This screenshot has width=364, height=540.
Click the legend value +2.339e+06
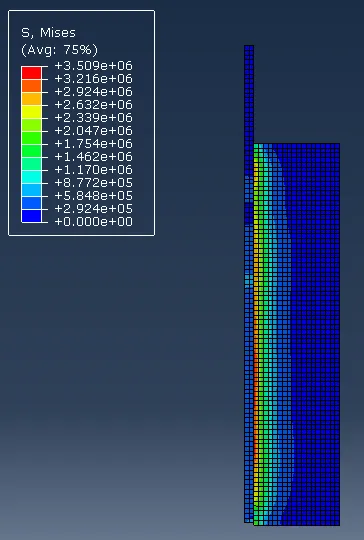pyautogui.click(x=93, y=117)
